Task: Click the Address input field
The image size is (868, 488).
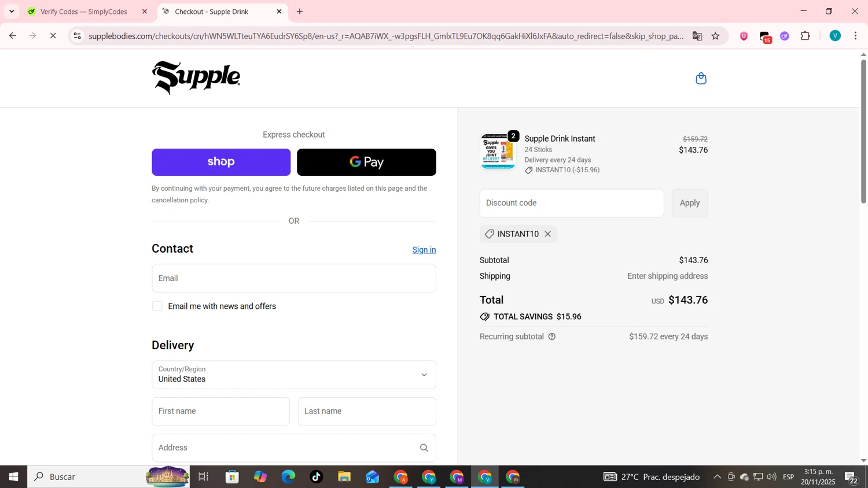Action: click(x=294, y=448)
